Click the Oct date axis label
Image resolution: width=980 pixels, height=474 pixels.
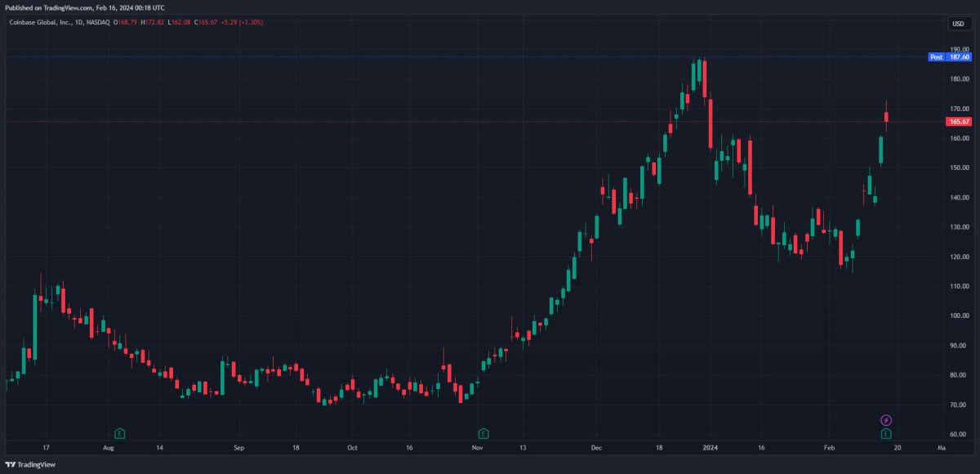click(352, 448)
